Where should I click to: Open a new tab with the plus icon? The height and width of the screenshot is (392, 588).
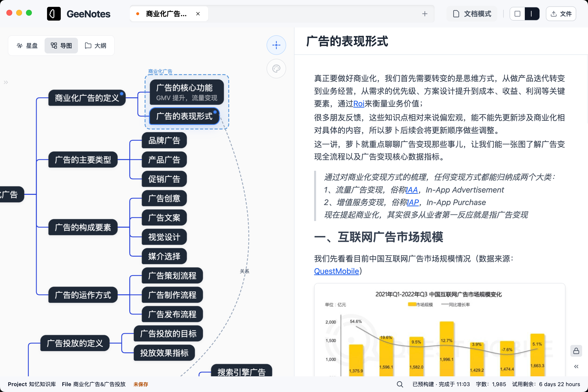[425, 14]
